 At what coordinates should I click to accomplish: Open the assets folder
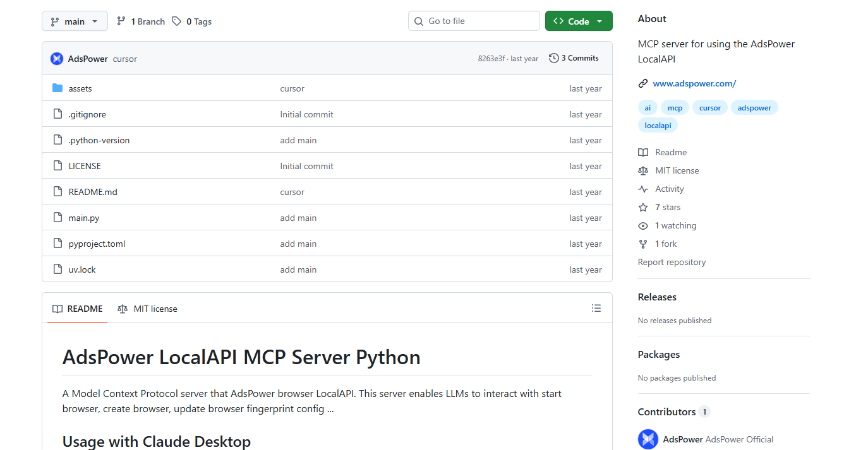coord(80,88)
